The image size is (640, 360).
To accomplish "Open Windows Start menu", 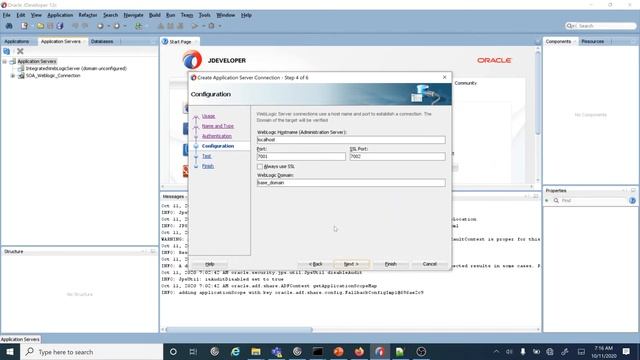I will [x=10, y=351].
